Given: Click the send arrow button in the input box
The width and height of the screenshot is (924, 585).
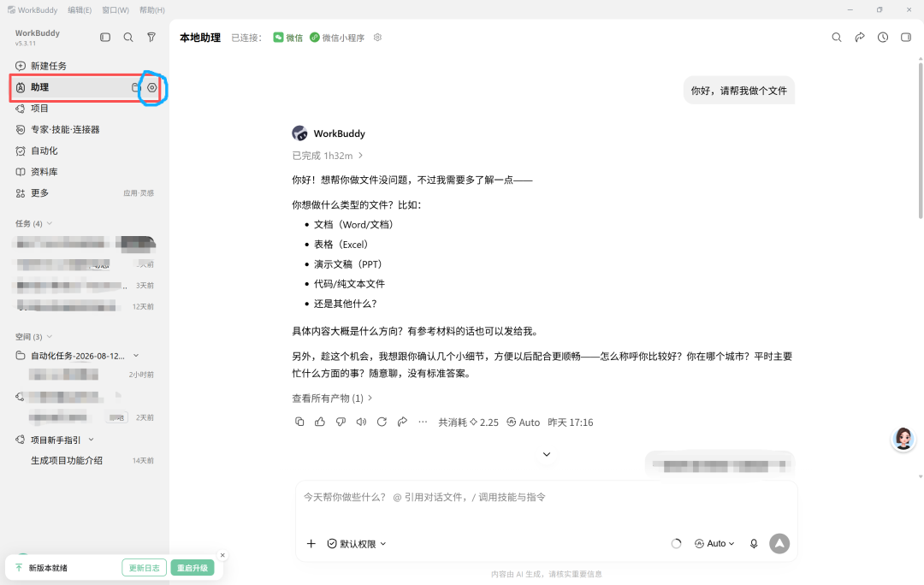Looking at the screenshot, I should click(779, 543).
